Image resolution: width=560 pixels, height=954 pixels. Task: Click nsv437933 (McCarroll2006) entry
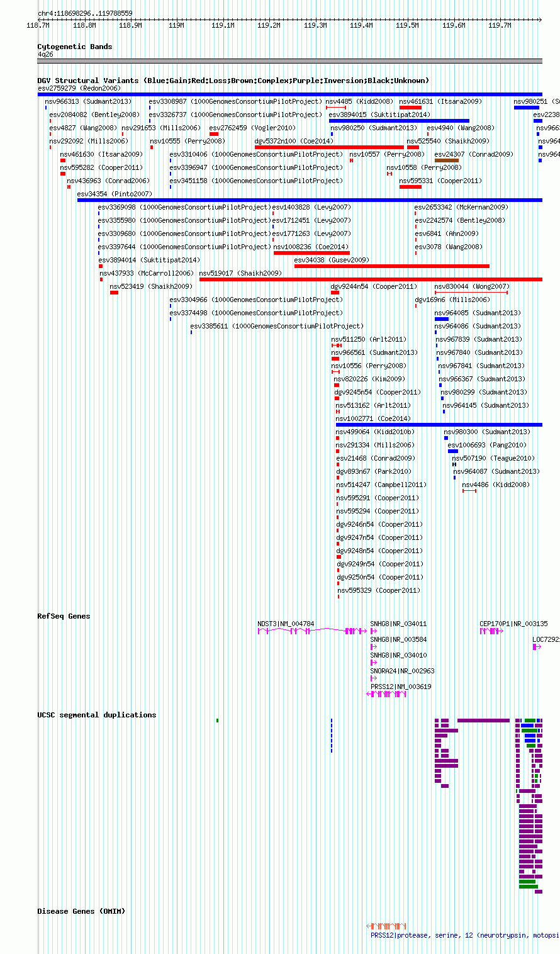147,273
